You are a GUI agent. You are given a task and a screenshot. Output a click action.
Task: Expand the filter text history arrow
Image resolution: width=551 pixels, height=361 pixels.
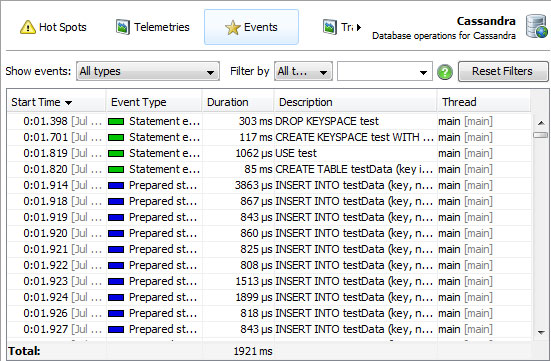pyautogui.click(x=423, y=73)
